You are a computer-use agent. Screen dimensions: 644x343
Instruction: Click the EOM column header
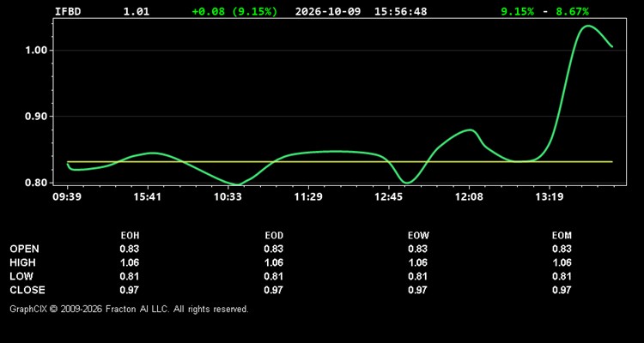tap(562, 236)
